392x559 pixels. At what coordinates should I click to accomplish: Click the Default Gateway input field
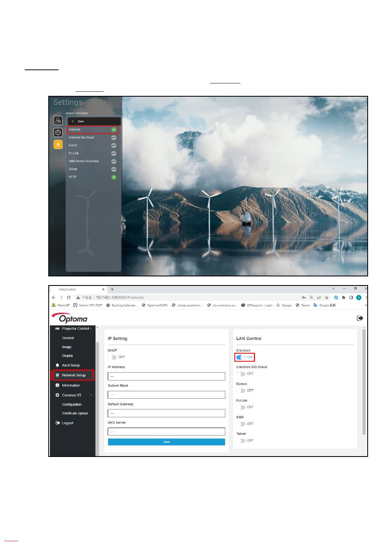point(166,413)
